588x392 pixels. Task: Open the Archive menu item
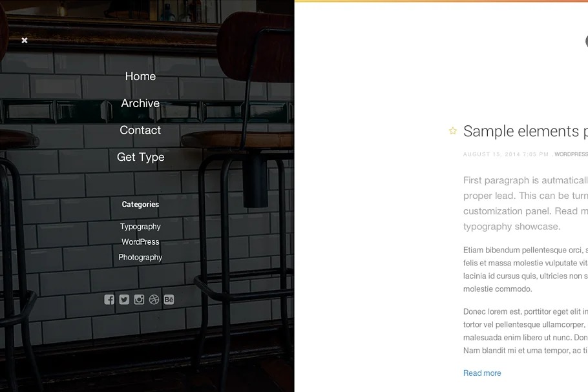pos(140,103)
